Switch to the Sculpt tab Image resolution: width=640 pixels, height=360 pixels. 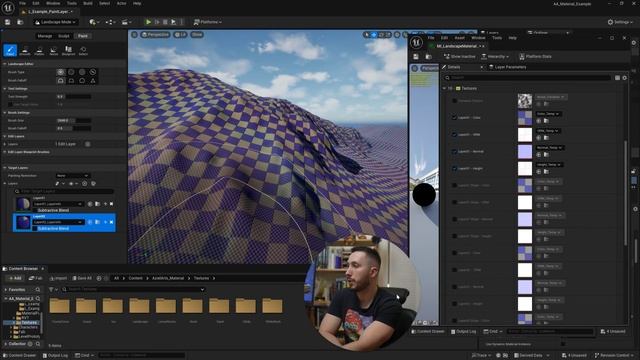pyautogui.click(x=64, y=36)
